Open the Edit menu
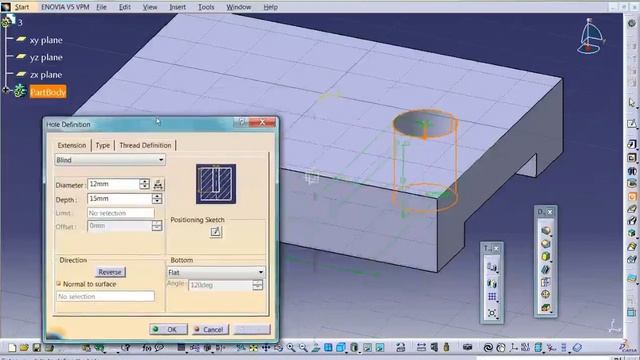The image size is (640, 360). pos(125,7)
